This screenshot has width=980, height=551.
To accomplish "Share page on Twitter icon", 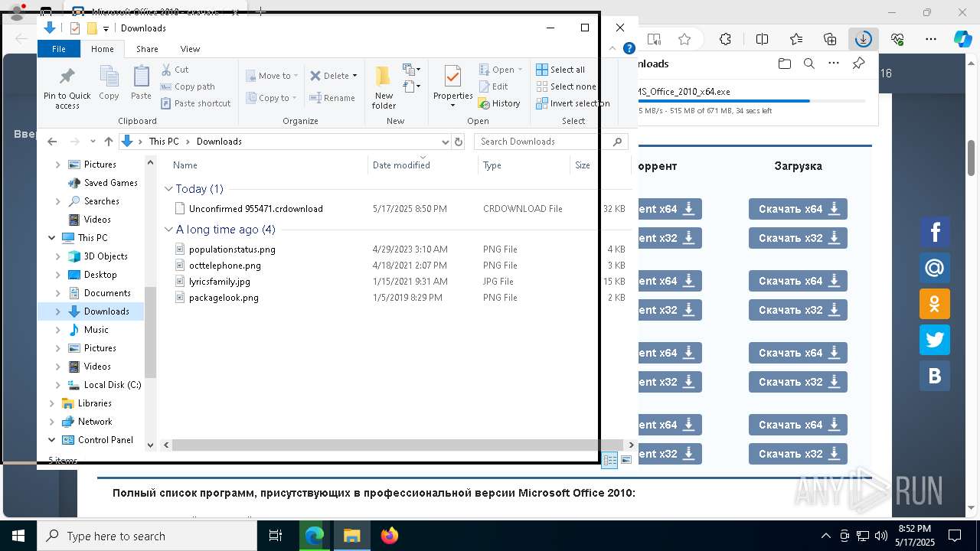I will (935, 340).
